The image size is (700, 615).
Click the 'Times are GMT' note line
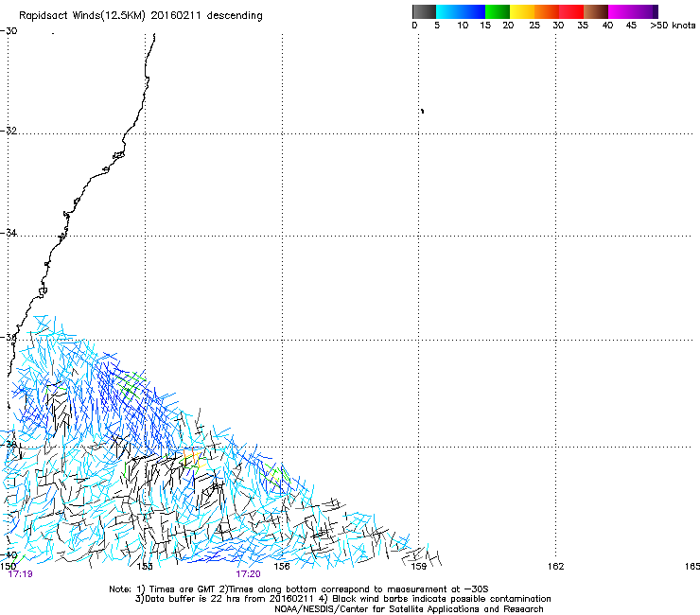299,589
